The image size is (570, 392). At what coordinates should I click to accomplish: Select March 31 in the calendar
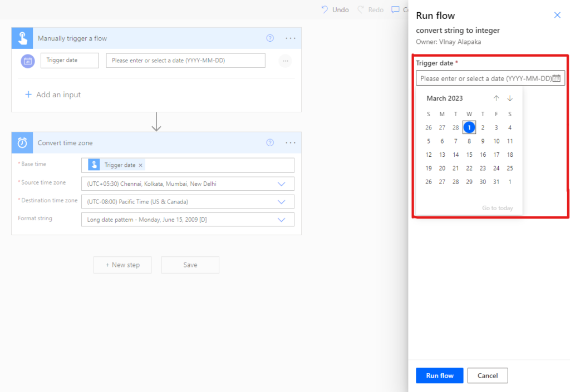pyautogui.click(x=496, y=182)
